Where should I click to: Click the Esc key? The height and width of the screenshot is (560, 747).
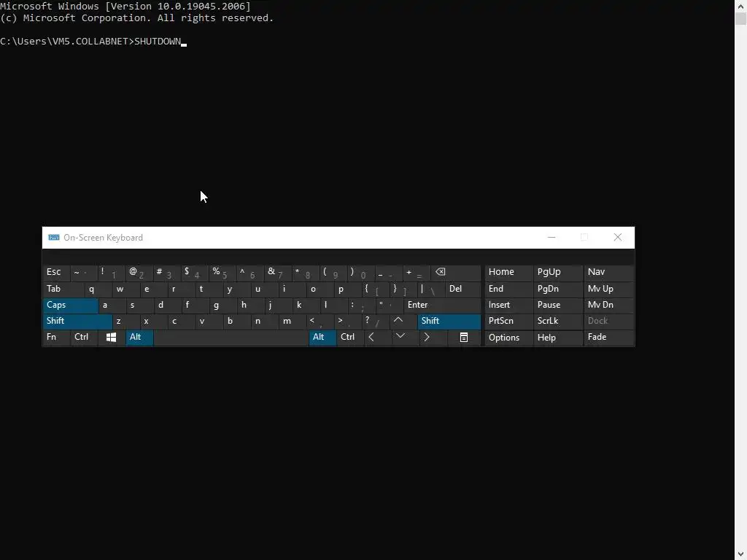56,273
